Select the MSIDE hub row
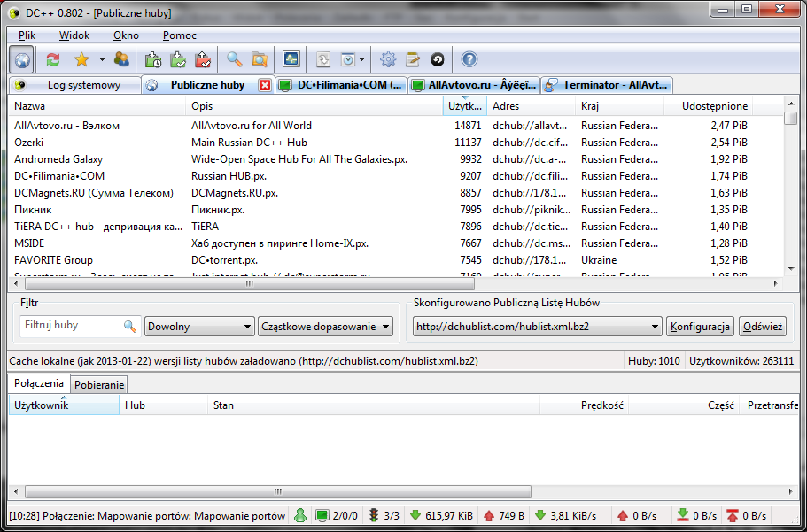The width and height of the screenshot is (807, 532). click(x=396, y=243)
